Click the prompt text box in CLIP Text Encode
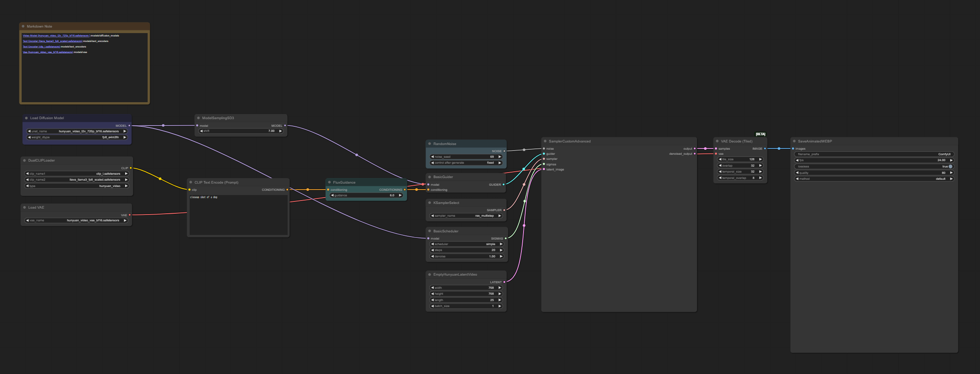The width and height of the screenshot is (980, 374). point(238,215)
